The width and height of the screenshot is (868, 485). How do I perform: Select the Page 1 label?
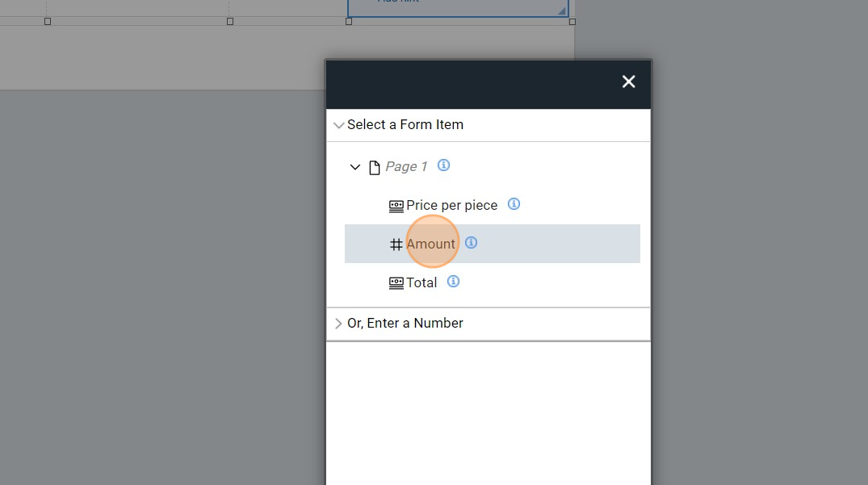coord(406,167)
